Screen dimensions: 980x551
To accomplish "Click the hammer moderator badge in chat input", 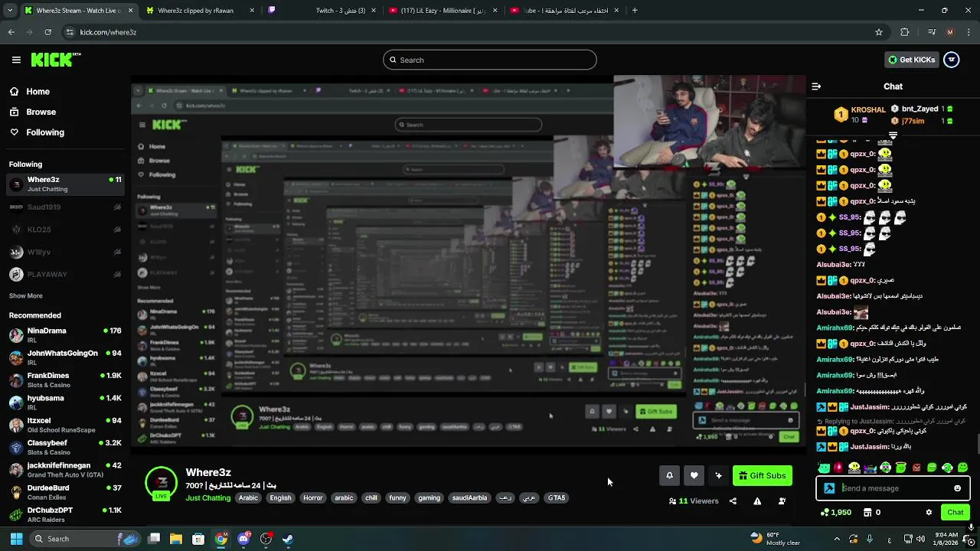I will [829, 488].
